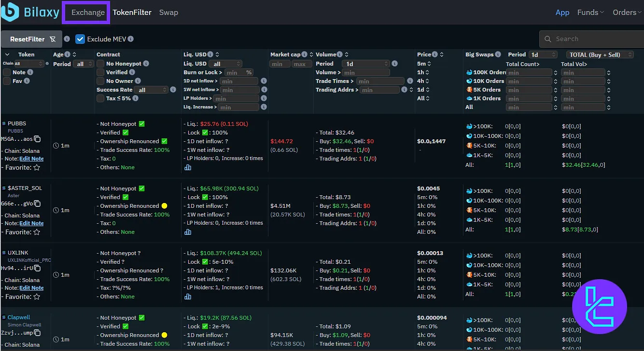Expand the TOTAL (Buy + Sell) dropdown
Image resolution: width=644 pixels, height=351 pixels.
click(x=600, y=54)
